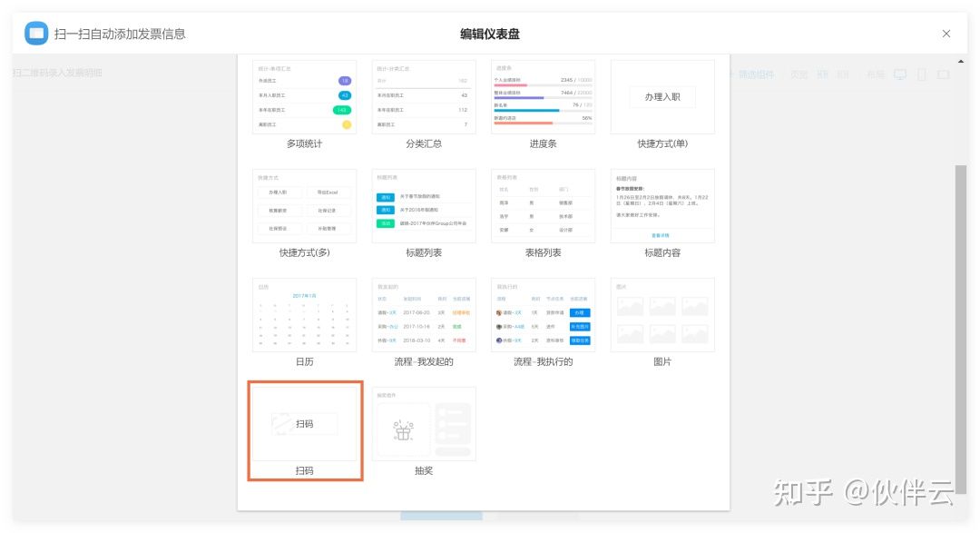Image resolution: width=980 pixels, height=533 pixels.
Task: Click the 筛选组件 item in background toolbar
Action: pyautogui.click(x=756, y=74)
